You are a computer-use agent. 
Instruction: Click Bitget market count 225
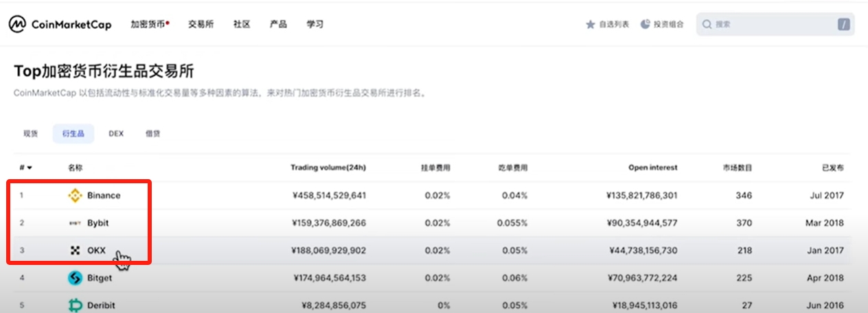pos(744,278)
